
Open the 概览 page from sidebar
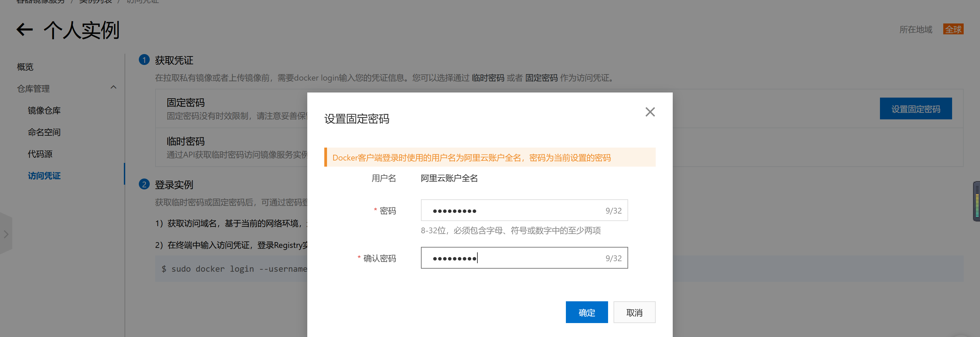(25, 67)
